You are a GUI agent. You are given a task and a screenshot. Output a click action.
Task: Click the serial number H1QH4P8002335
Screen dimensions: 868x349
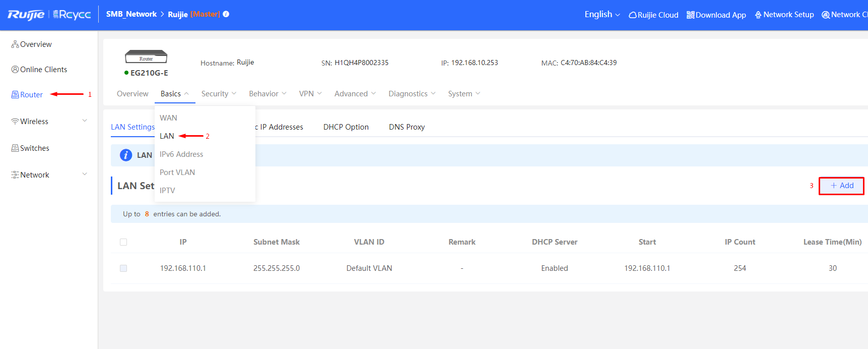362,63
